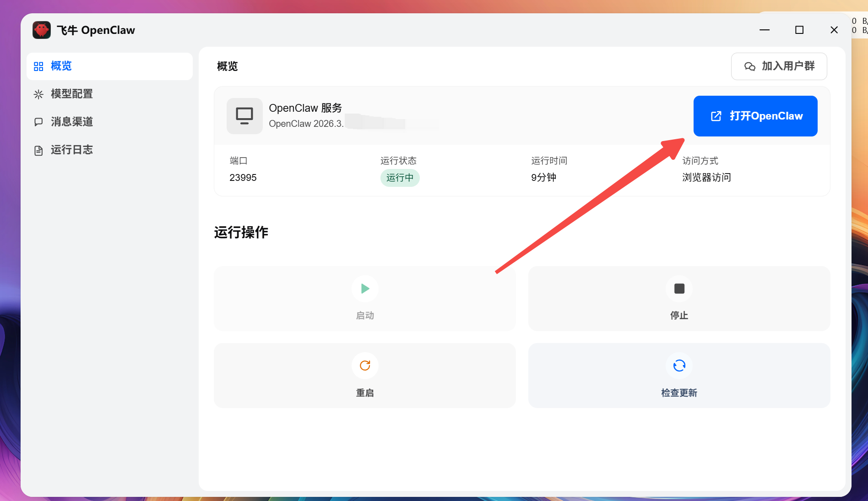Screen dimensions: 868x501
Task: Click the 浏览器访问 access method text
Action: [x=706, y=178]
